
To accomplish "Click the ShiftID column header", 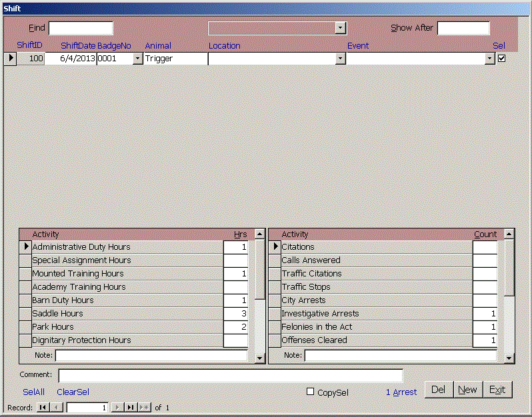I will 30,45.
